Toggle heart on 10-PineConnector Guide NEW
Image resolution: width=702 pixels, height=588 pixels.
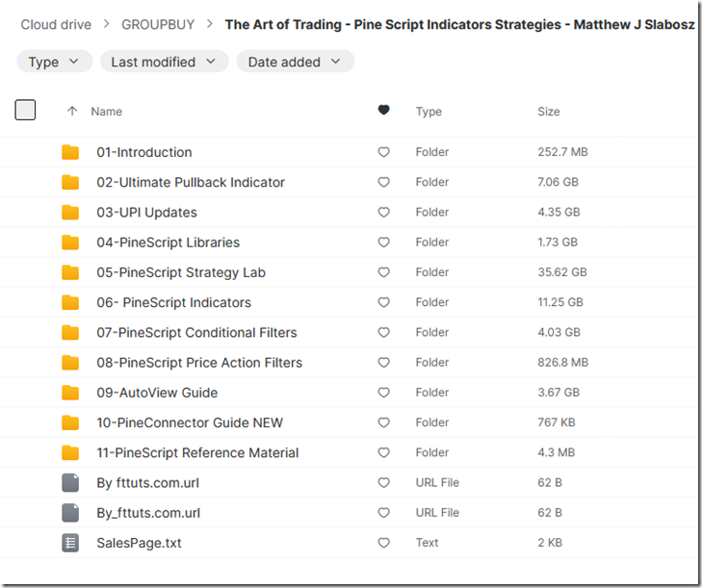click(383, 422)
